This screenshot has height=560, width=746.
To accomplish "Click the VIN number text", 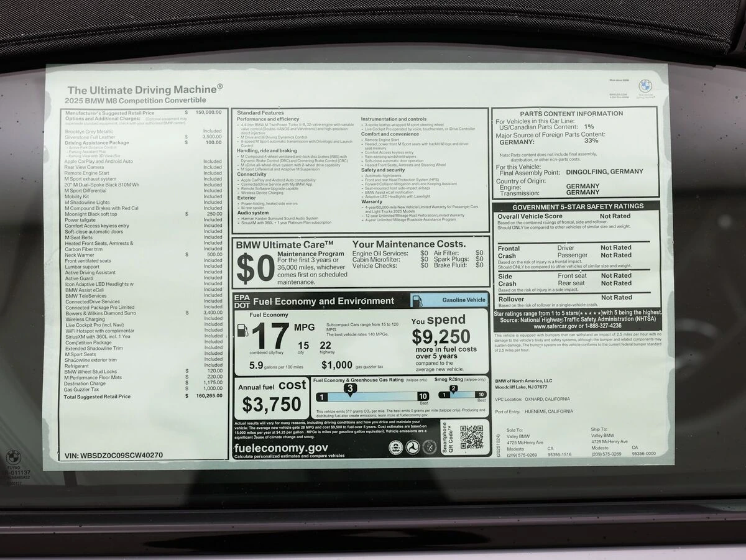I will click(x=113, y=455).
